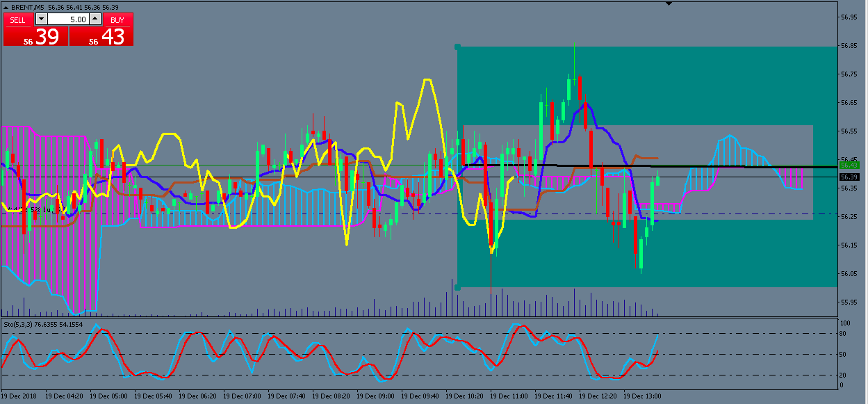Click the 19 Dec 08:20 time label
This screenshot has width=868, height=404.
[330, 396]
